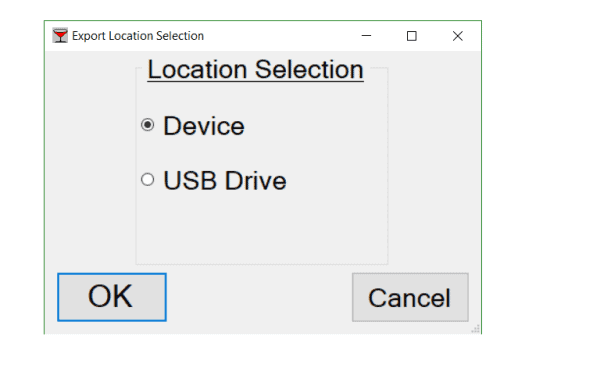The height and width of the screenshot is (375, 600).
Task: Choose USB Drive as the export destination
Action: (147, 179)
